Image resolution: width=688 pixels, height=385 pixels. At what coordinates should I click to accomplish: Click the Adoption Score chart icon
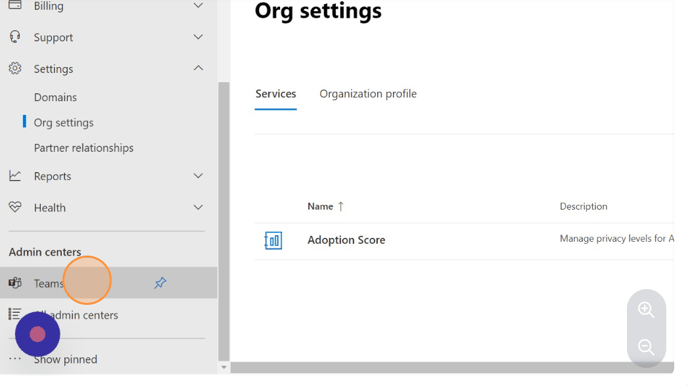[273, 241]
